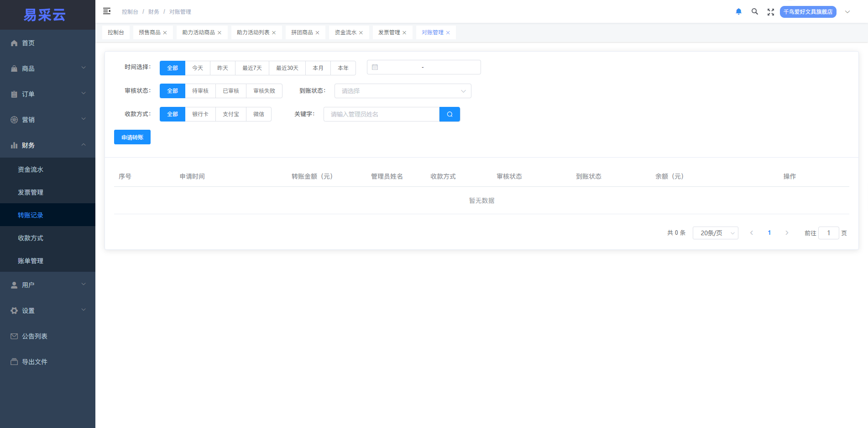The image size is (868, 428).
Task: Click the 申请转账 button
Action: [x=132, y=137]
